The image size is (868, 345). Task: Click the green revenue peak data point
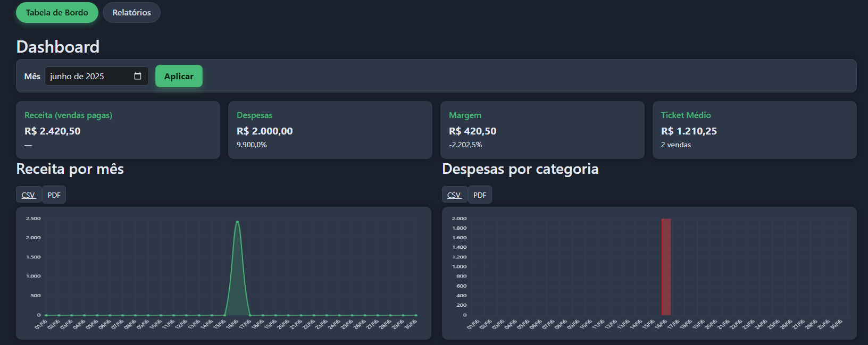[x=237, y=222]
